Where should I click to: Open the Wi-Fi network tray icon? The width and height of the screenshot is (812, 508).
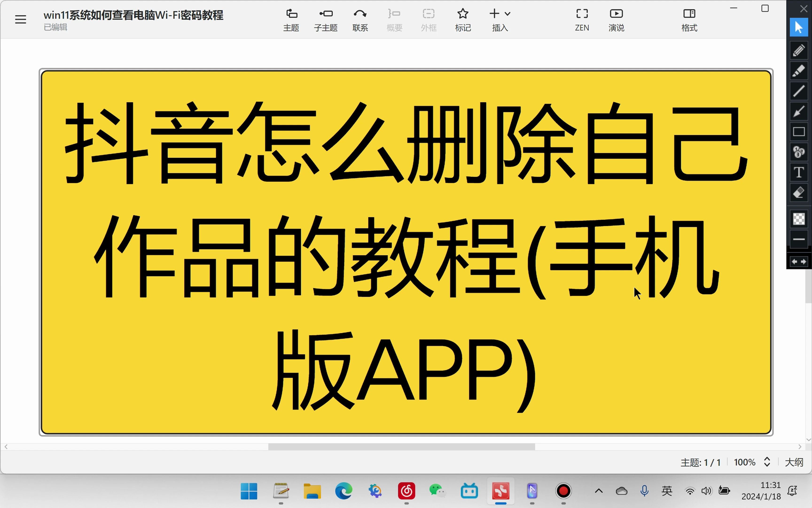(690, 491)
